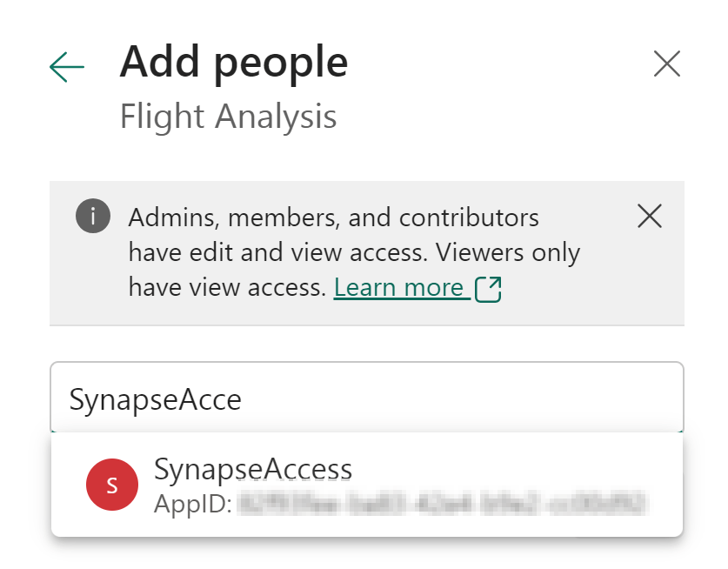Click the blurred AppID value
This screenshot has width=728, height=569.
444,503
